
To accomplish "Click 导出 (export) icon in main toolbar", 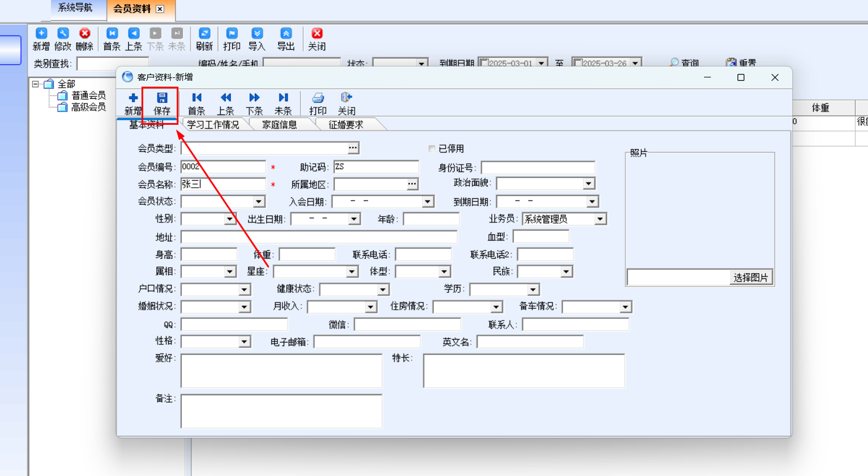I will (x=286, y=34).
